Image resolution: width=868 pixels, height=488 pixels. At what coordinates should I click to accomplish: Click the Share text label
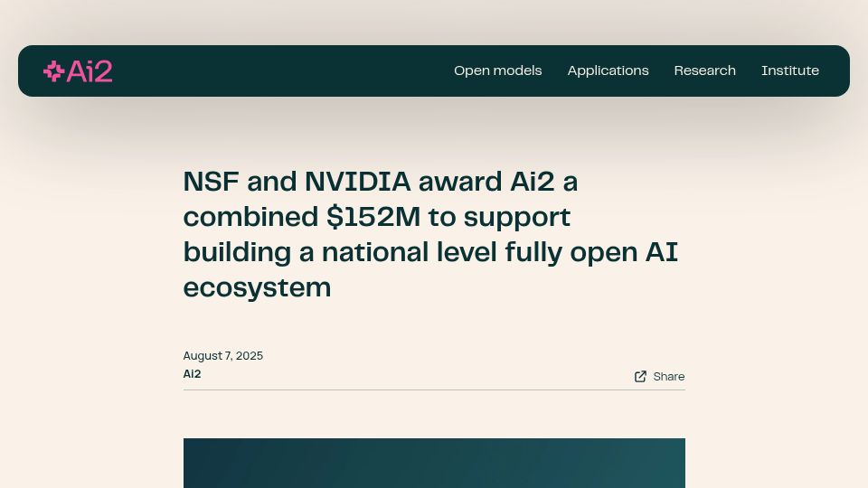[x=669, y=377]
